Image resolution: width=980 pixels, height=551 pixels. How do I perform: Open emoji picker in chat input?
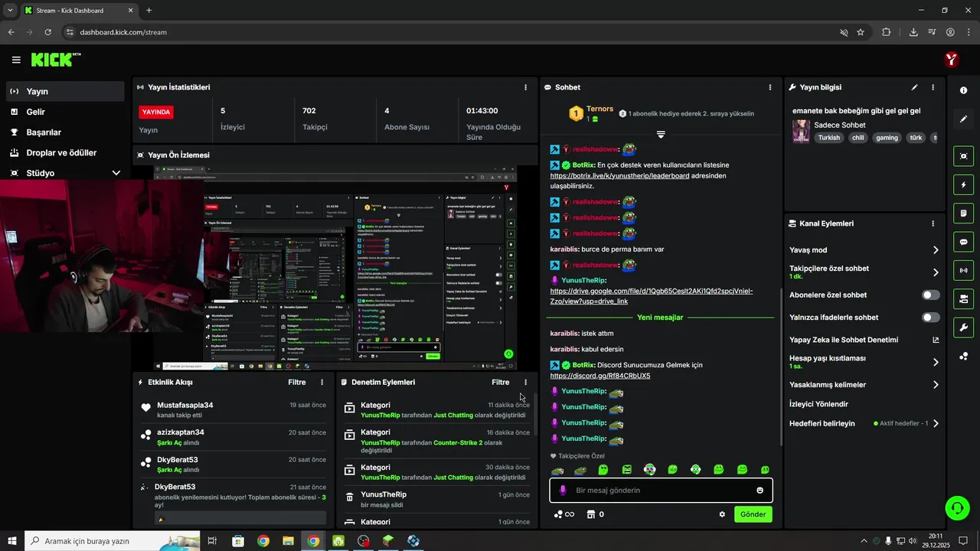[x=759, y=491]
